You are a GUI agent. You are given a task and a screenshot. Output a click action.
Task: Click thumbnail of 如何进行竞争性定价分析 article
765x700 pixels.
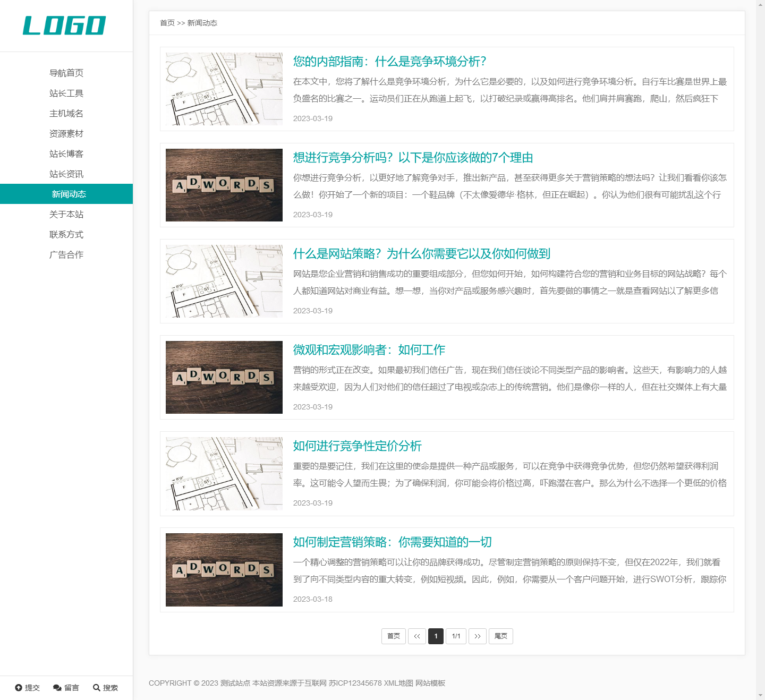(x=224, y=474)
